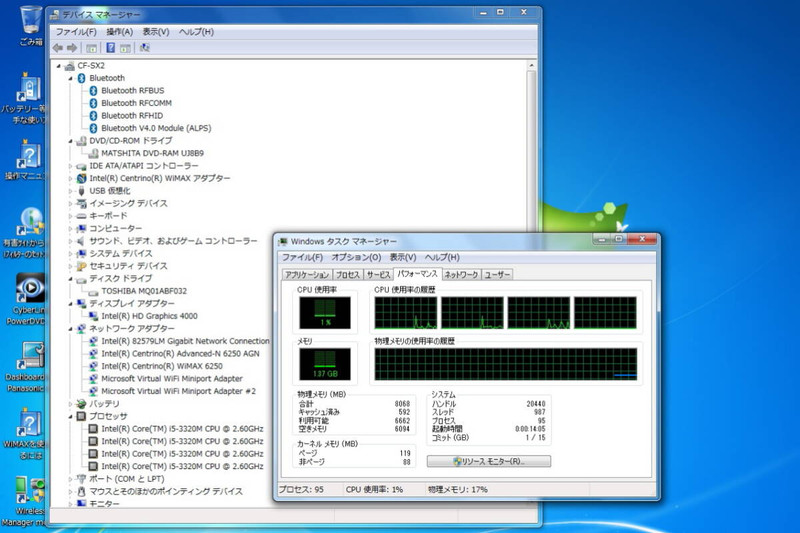Expand the キーボード category

click(70, 216)
